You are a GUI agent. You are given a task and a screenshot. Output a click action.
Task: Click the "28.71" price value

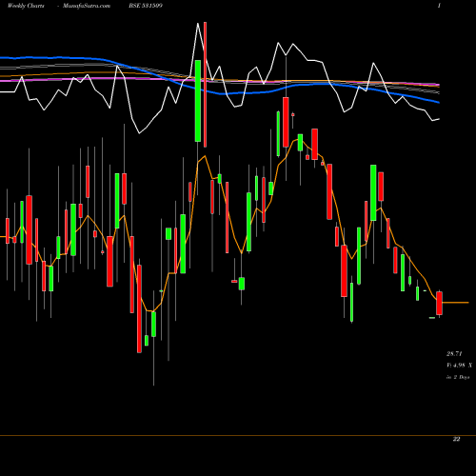pyautogui.click(x=454, y=353)
